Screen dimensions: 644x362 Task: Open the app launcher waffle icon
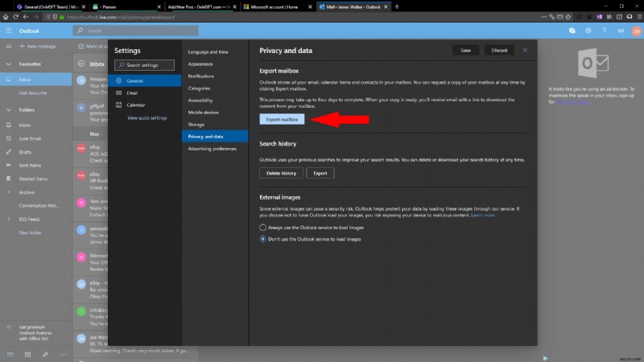point(7,31)
